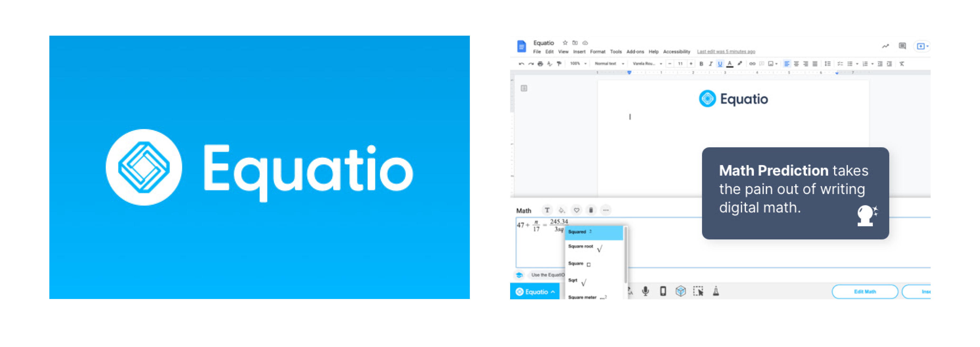Click the star/favorite icon in Docs title bar
The height and width of the screenshot is (347, 980).
(561, 43)
